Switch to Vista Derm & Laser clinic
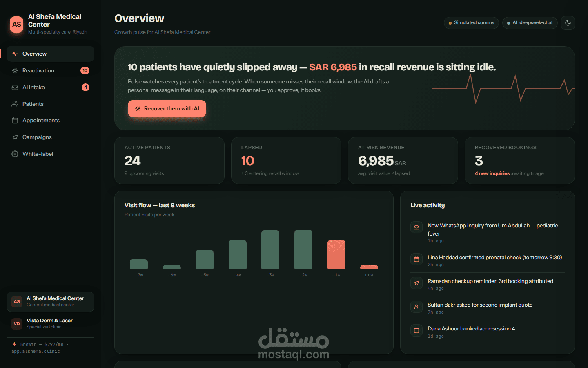 [x=50, y=324]
